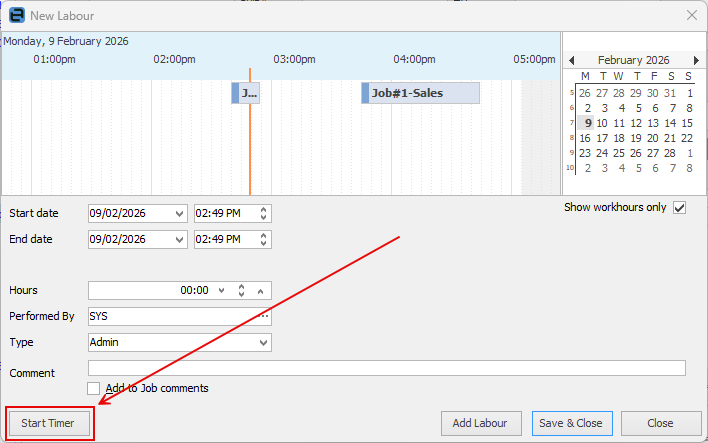Close the New Labour window with X
The height and width of the screenshot is (443, 708).
click(x=691, y=15)
